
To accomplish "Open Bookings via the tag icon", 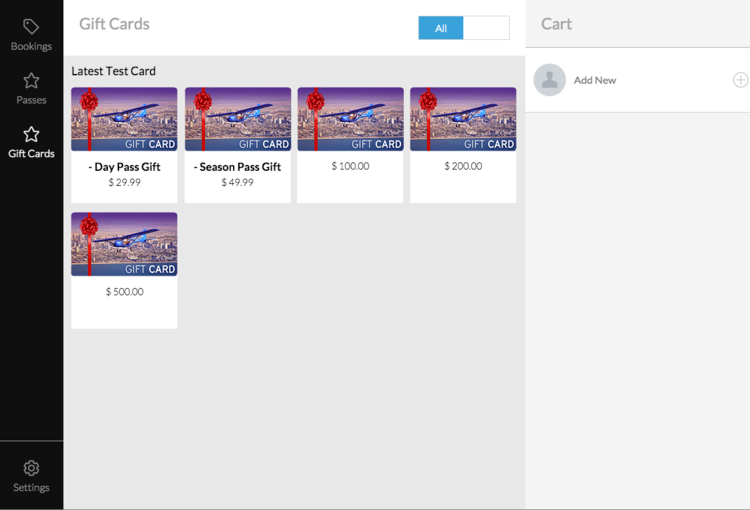I will pos(31,26).
